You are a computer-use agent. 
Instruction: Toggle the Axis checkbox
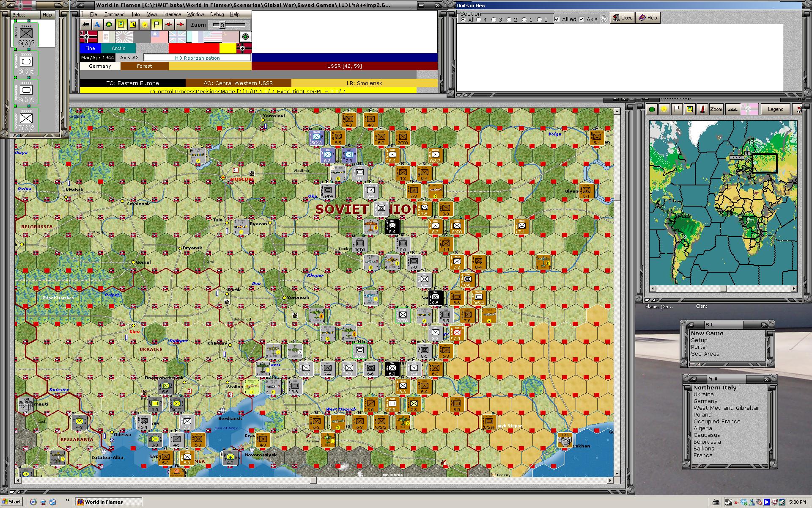point(582,19)
